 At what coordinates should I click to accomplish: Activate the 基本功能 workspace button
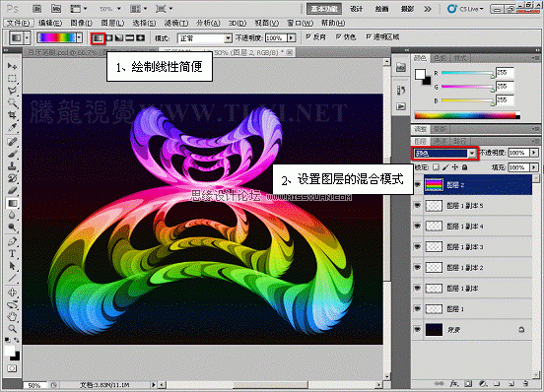[x=324, y=9]
